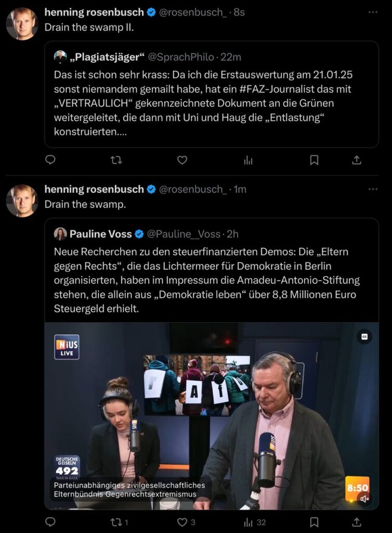Repost the "Drain the swamp II." tweet
The height and width of the screenshot is (533, 392).
116,160
